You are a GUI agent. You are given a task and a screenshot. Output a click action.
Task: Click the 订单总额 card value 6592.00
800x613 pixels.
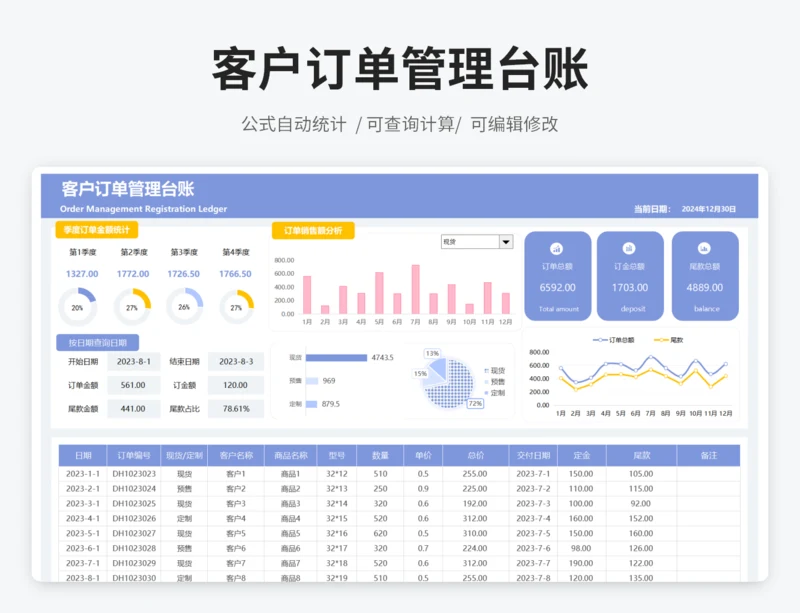point(558,288)
